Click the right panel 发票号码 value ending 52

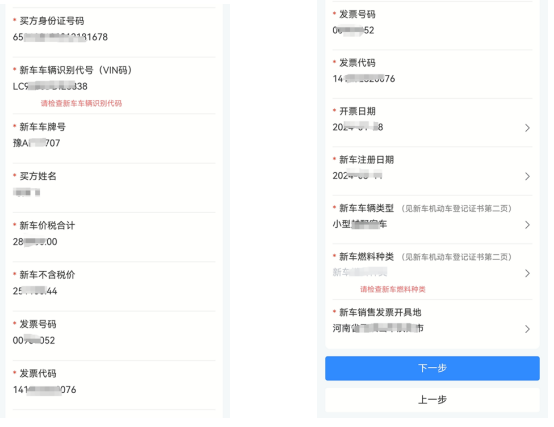pyautogui.click(x=353, y=30)
